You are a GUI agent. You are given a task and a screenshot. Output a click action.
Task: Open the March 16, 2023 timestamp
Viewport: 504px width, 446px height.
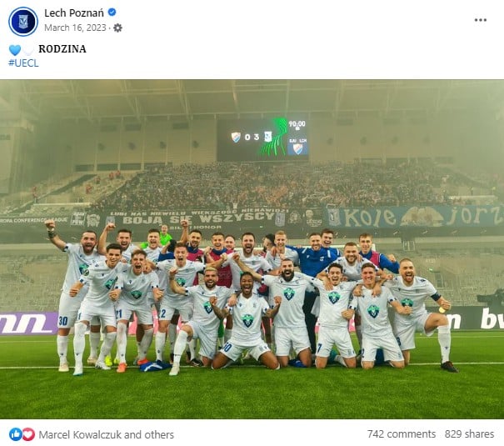pyautogui.click(x=75, y=28)
